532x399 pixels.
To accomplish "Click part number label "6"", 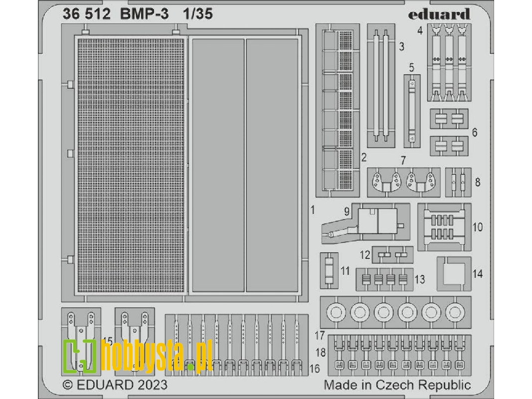I will pos(475,132).
